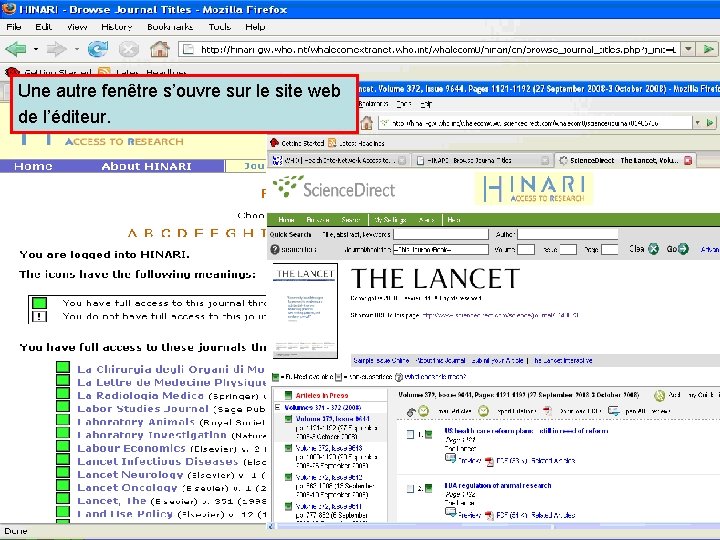Open 'US health care reform plans' article
Viewport: 720px width, 540px height.
pos(526,431)
